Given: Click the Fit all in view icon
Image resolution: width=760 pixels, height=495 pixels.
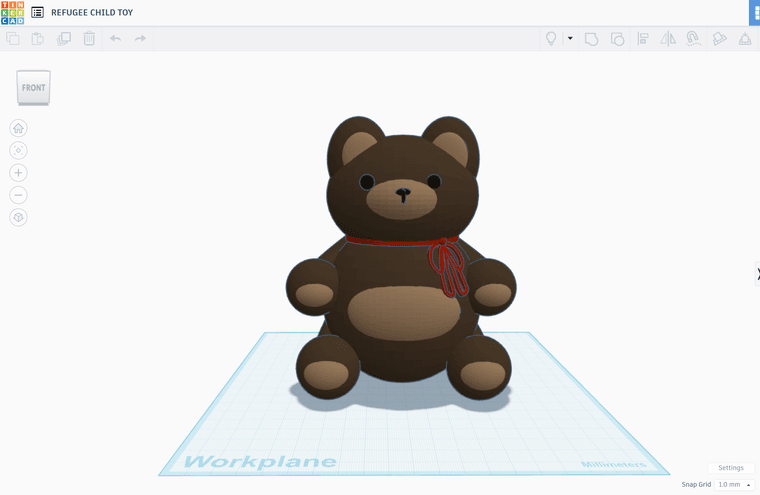Looking at the screenshot, I should [18, 150].
